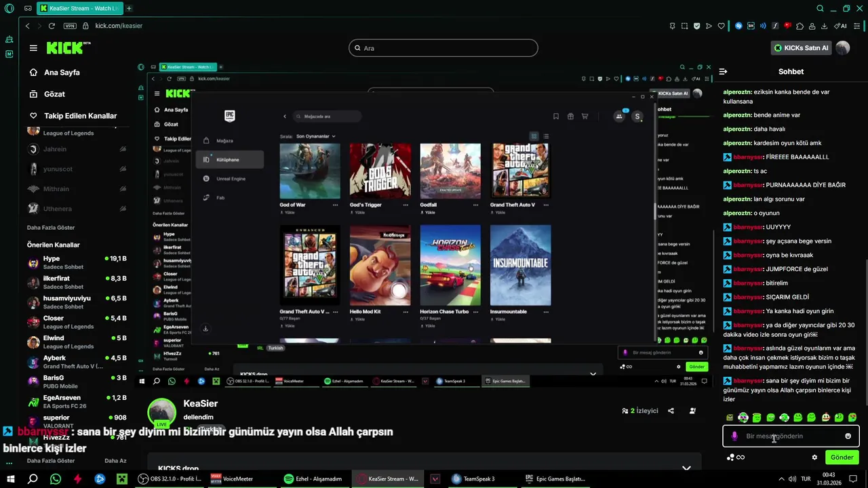The width and height of the screenshot is (868, 488).
Task: Open God of War three-dot options menu
Action: coord(335,205)
